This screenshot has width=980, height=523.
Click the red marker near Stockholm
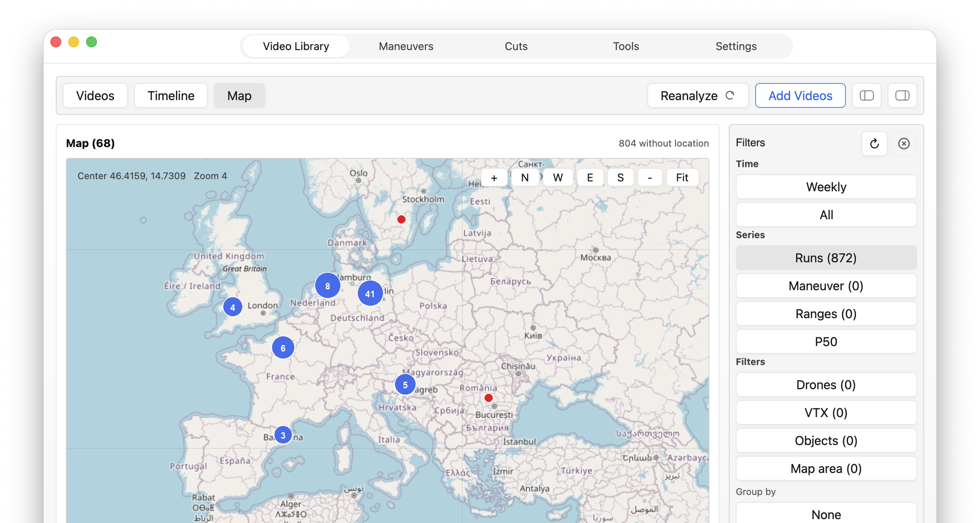pyautogui.click(x=401, y=219)
